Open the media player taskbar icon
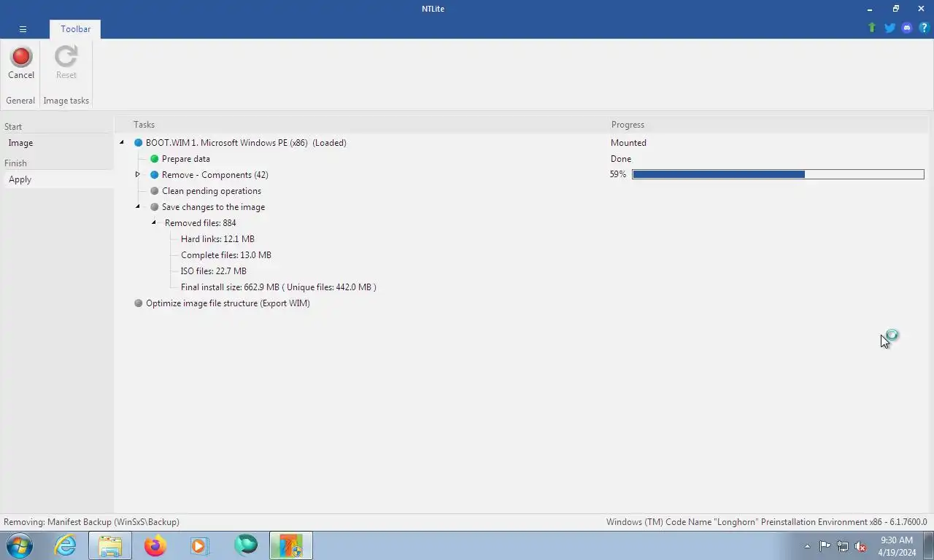The height and width of the screenshot is (560, 934). pos(200,545)
